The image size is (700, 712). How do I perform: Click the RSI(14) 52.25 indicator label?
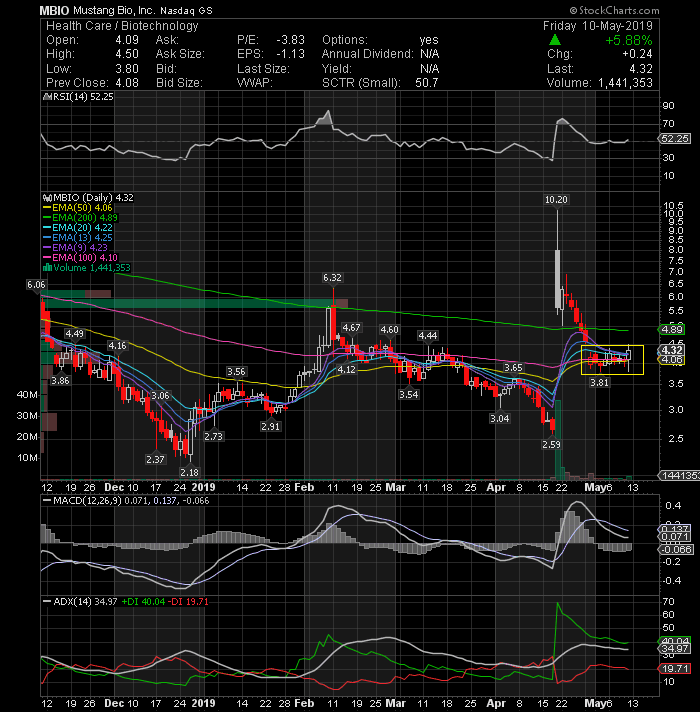point(78,97)
